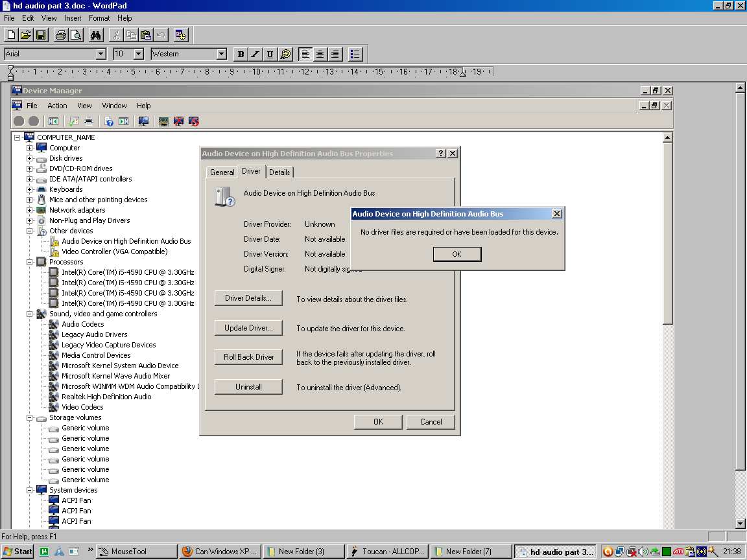Click the New document icon in WordPad toolbar

coord(11,35)
